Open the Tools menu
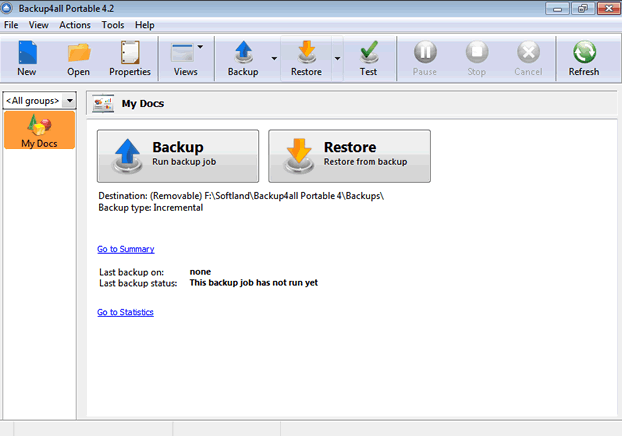 click(x=113, y=25)
